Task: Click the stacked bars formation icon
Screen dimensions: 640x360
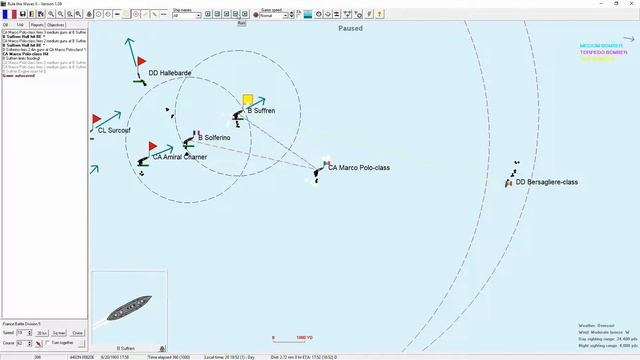Action: [x=337, y=14]
